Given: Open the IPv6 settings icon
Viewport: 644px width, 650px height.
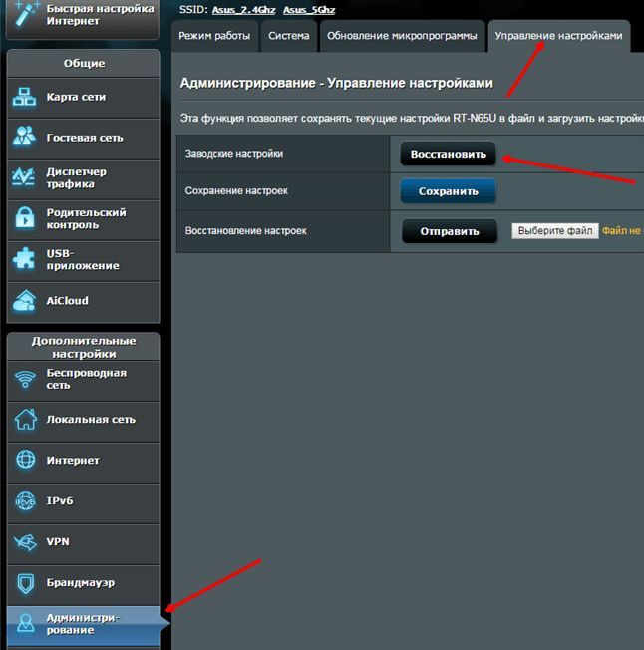Looking at the screenshot, I should (25, 500).
